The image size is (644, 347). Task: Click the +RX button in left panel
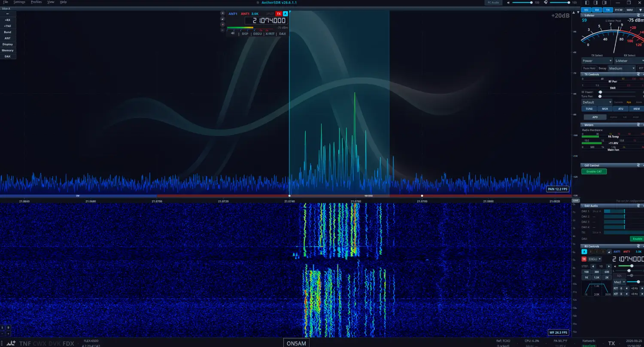pos(8,20)
